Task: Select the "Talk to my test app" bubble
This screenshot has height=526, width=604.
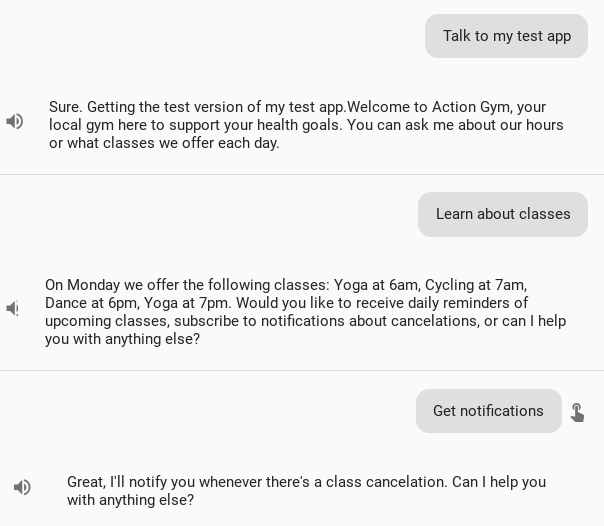Action: pos(506,36)
